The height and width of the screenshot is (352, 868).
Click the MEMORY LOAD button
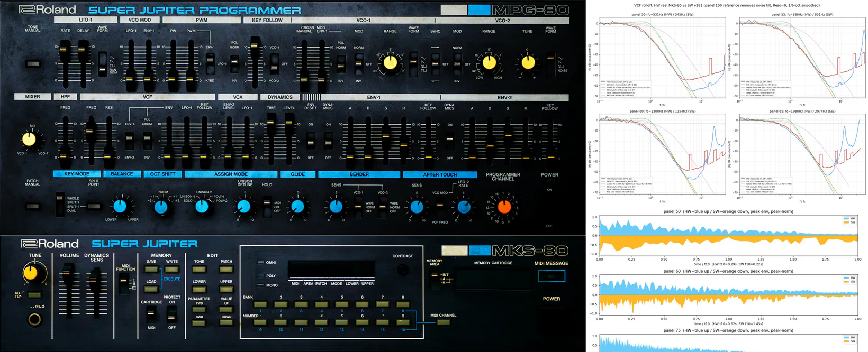(x=151, y=290)
